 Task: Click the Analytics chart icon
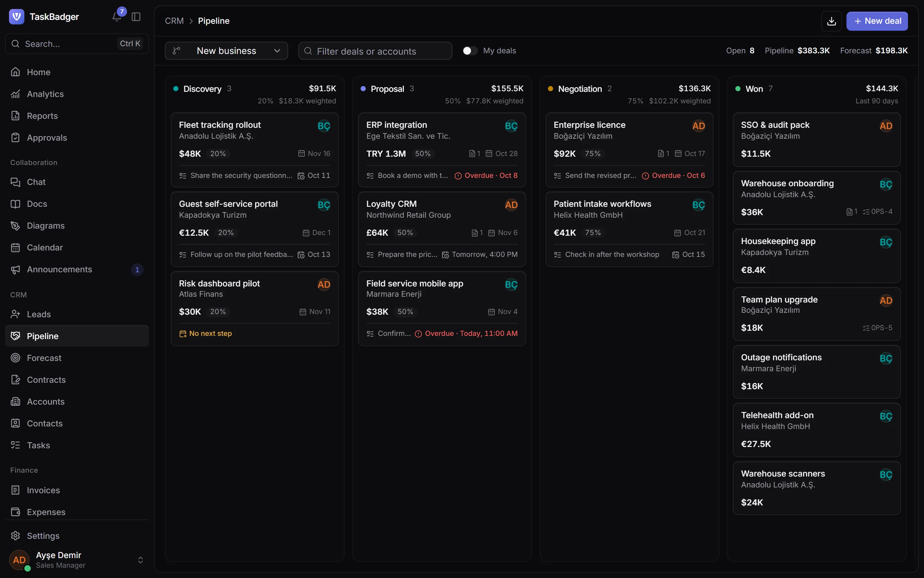click(15, 94)
